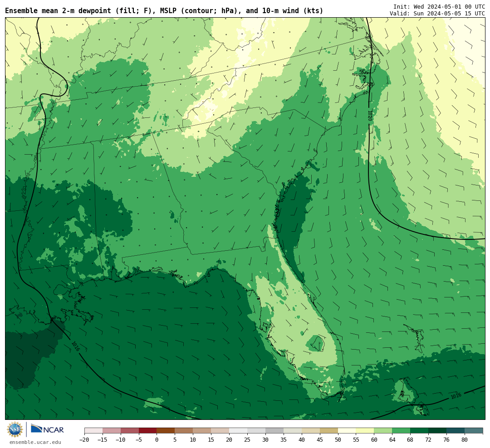Pick the tan-brown swatch between 5 and 10

[184, 431]
